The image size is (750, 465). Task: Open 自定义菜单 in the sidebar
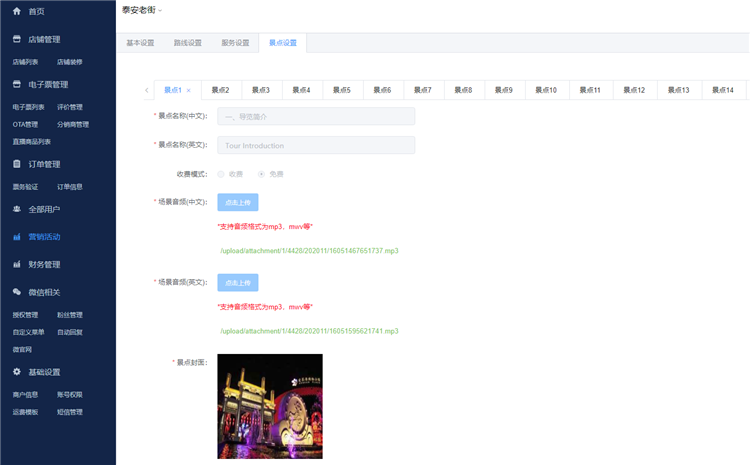coord(28,332)
